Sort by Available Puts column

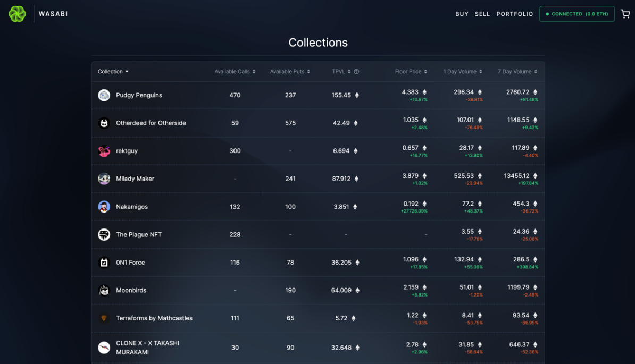[290, 72]
